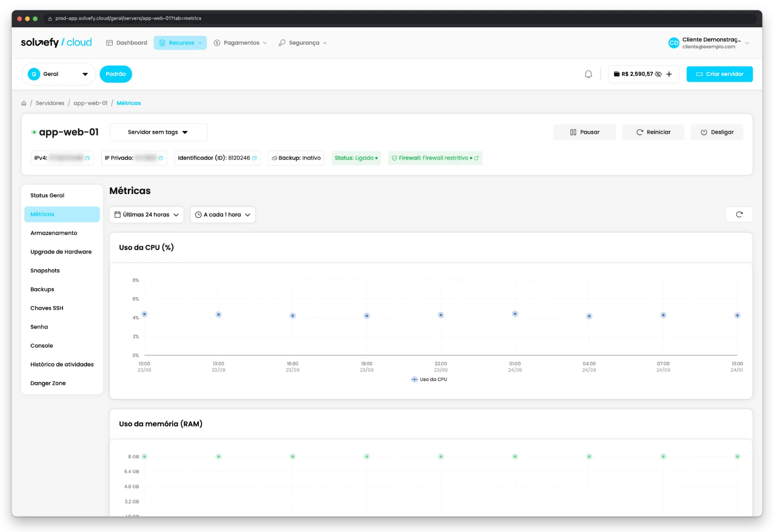This screenshot has width=774, height=532.
Task: Open the firewall external link icon
Action: tap(476, 158)
